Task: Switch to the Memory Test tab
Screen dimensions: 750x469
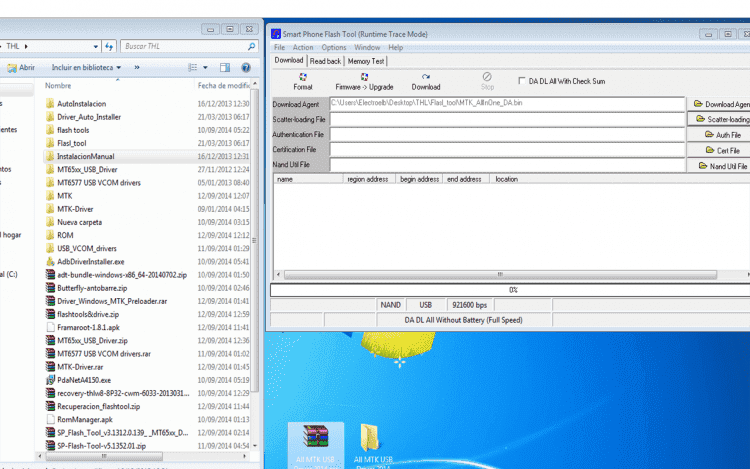Action: (x=366, y=61)
